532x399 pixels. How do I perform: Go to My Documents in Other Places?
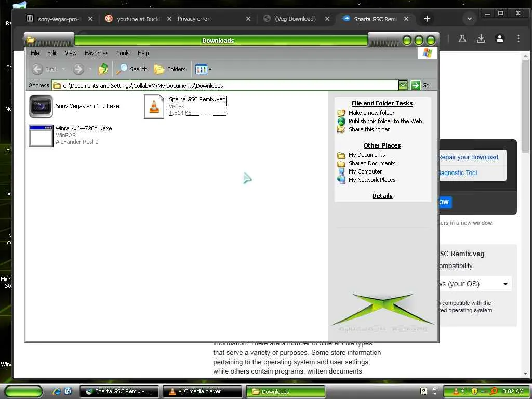coord(367,155)
